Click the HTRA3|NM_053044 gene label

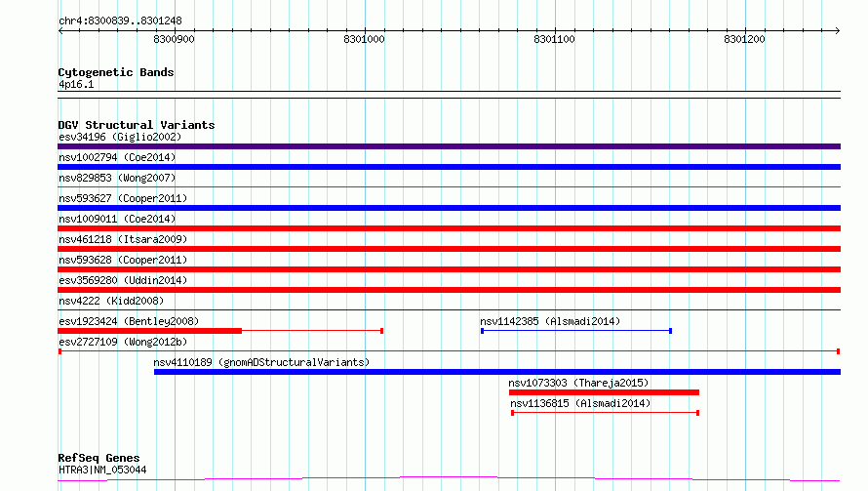pos(102,470)
